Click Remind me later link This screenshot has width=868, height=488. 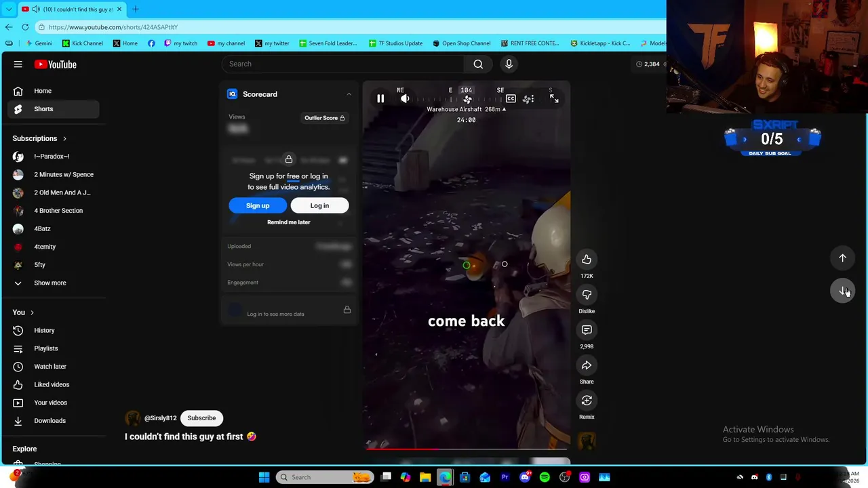tap(288, 222)
